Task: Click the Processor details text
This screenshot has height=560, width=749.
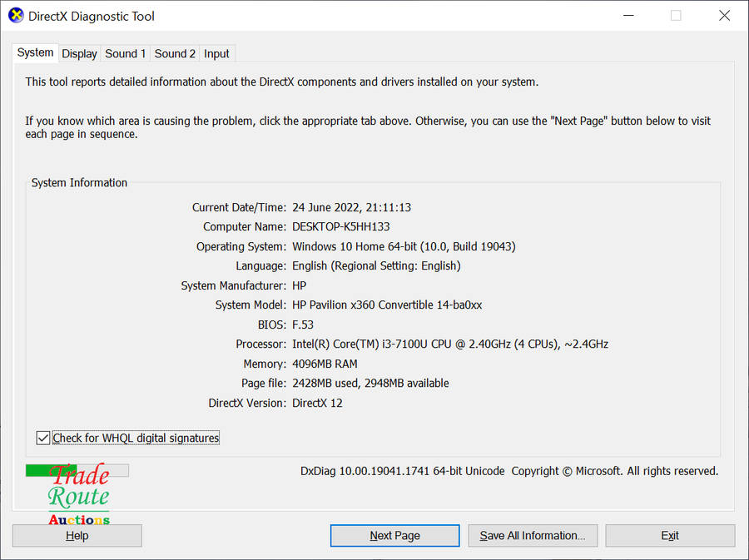Action: 449,344
